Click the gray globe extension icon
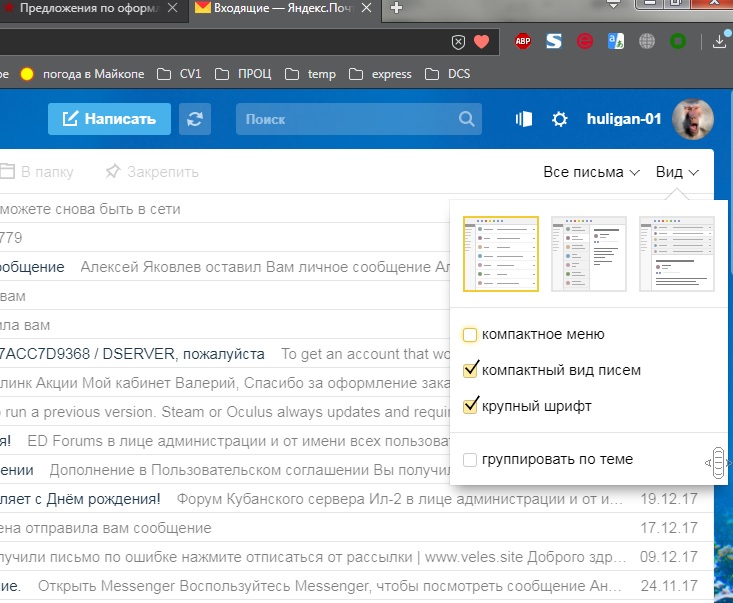Image resolution: width=733 pixels, height=603 pixels. point(647,42)
